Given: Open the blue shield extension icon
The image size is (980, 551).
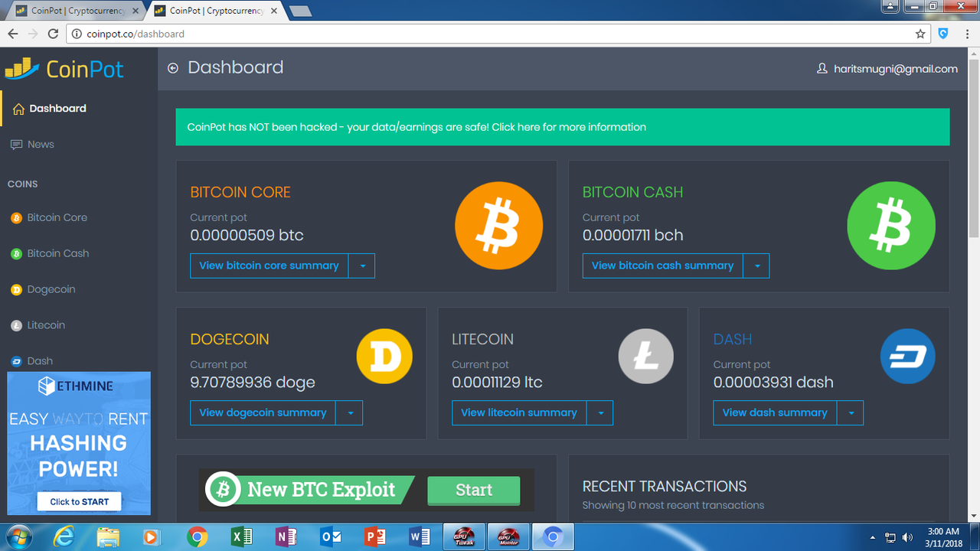Looking at the screenshot, I should coord(943,34).
